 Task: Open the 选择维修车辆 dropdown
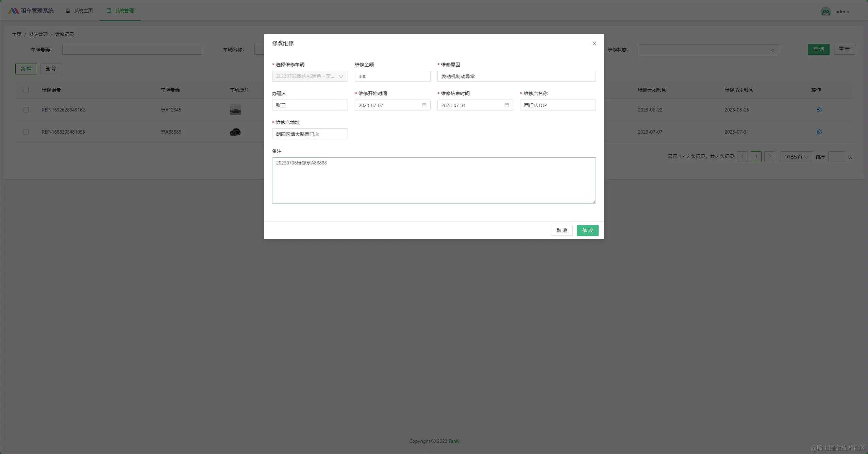tap(310, 76)
